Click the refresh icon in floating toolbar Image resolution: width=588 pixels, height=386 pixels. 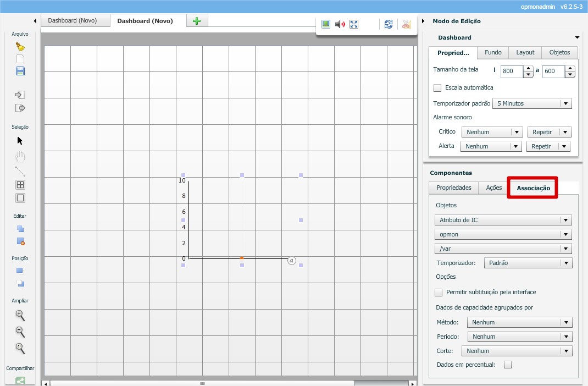(389, 24)
